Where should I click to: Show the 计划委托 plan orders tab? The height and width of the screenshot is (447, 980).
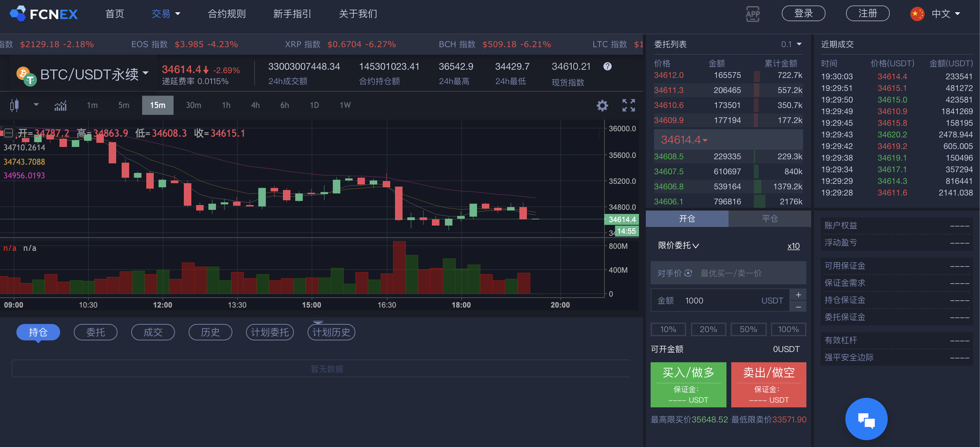270,332
